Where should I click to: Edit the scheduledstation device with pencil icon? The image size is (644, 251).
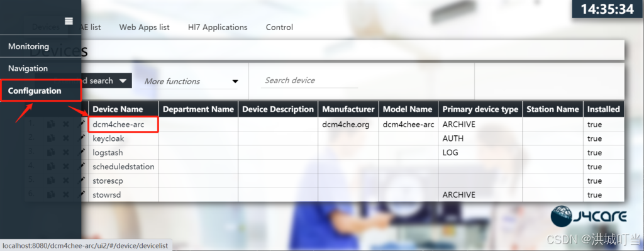pos(81,166)
